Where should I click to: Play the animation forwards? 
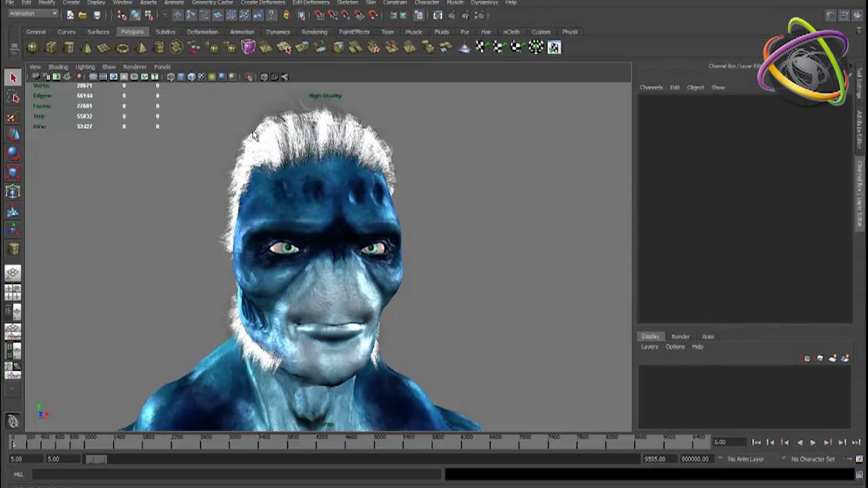coord(813,443)
